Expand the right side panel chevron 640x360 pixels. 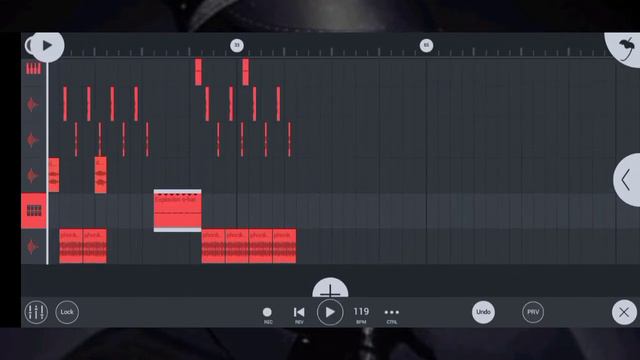coord(627,180)
